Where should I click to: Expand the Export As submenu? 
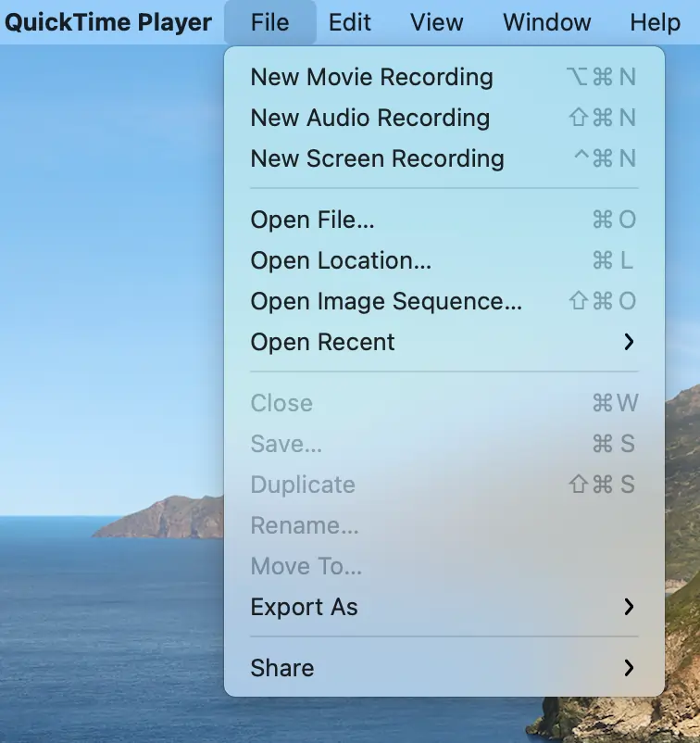444,607
